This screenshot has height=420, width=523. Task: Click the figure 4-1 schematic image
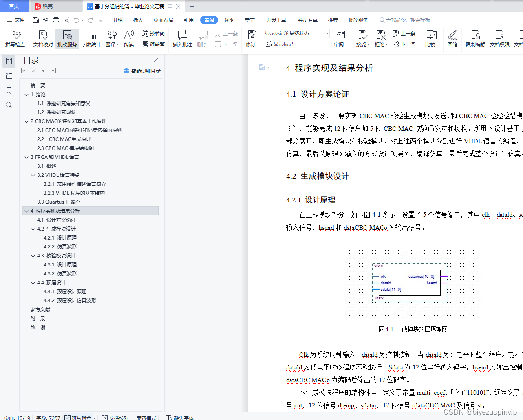pyautogui.click(x=413, y=284)
